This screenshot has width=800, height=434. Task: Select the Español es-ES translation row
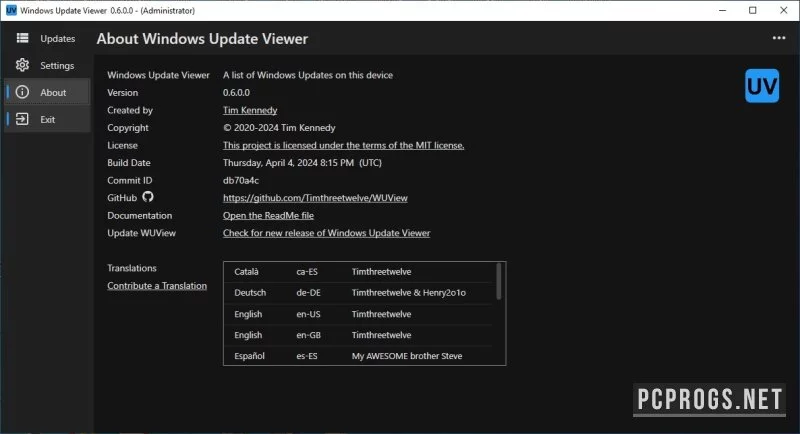(x=360, y=355)
